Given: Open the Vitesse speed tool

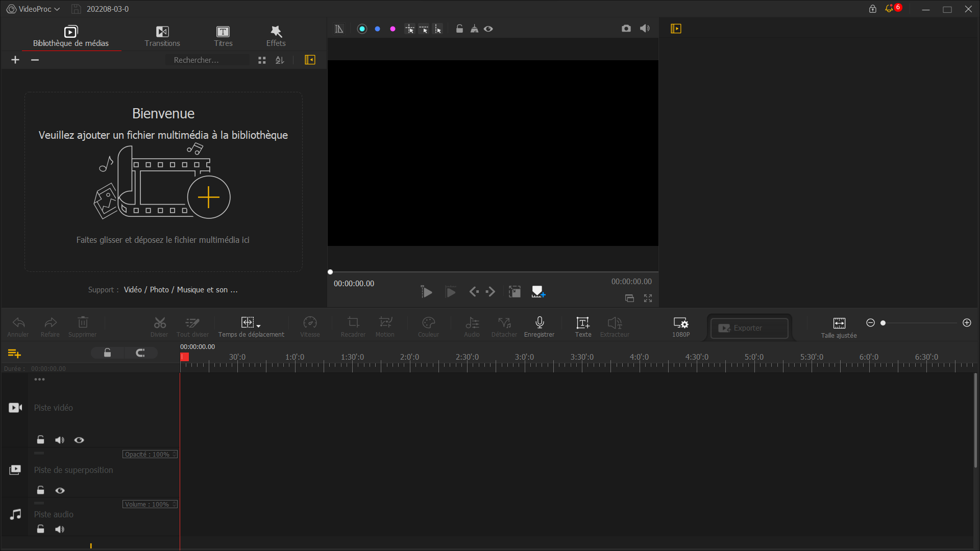Looking at the screenshot, I should pos(310,327).
